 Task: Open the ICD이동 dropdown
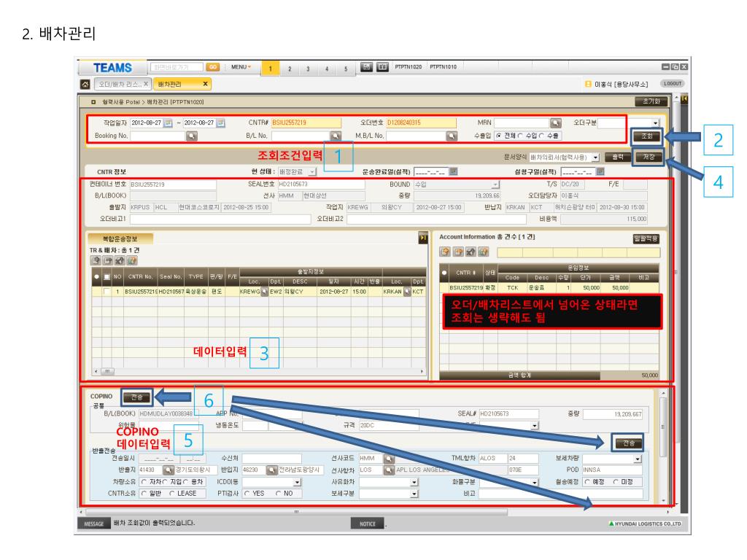point(298,482)
